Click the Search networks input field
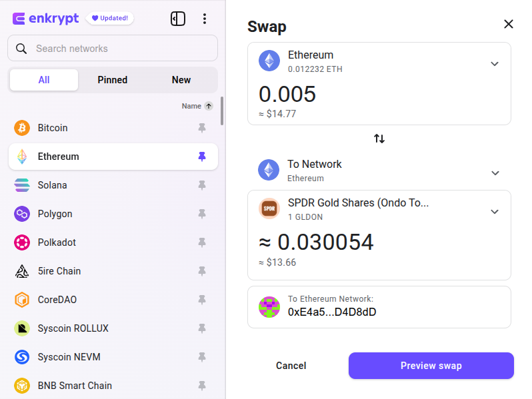The width and height of the screenshot is (532, 399). (113, 48)
